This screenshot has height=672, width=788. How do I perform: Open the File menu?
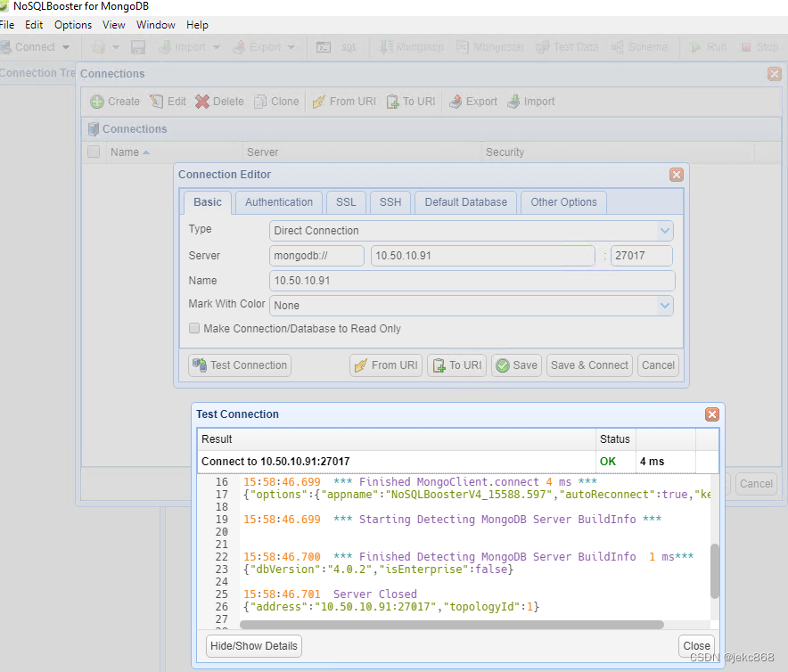pyautogui.click(x=7, y=25)
